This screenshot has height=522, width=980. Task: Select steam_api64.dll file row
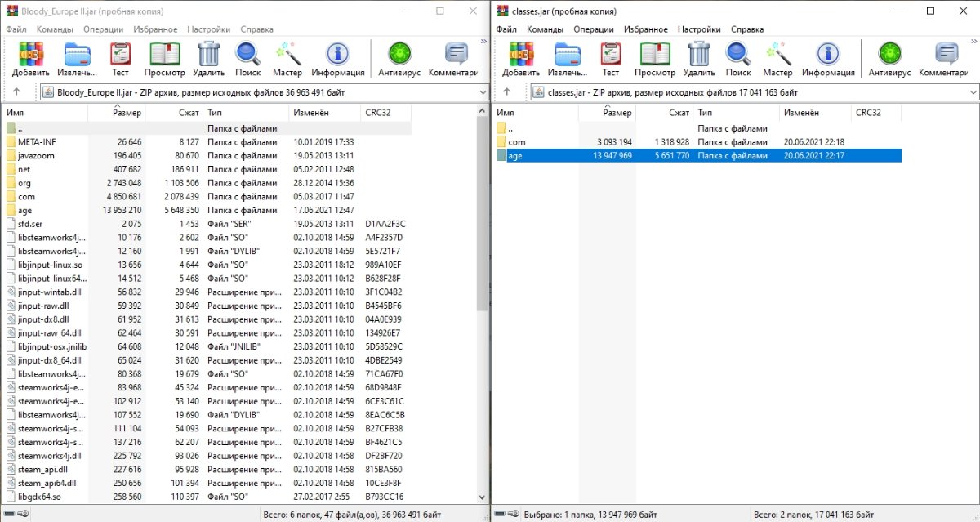tap(207, 483)
